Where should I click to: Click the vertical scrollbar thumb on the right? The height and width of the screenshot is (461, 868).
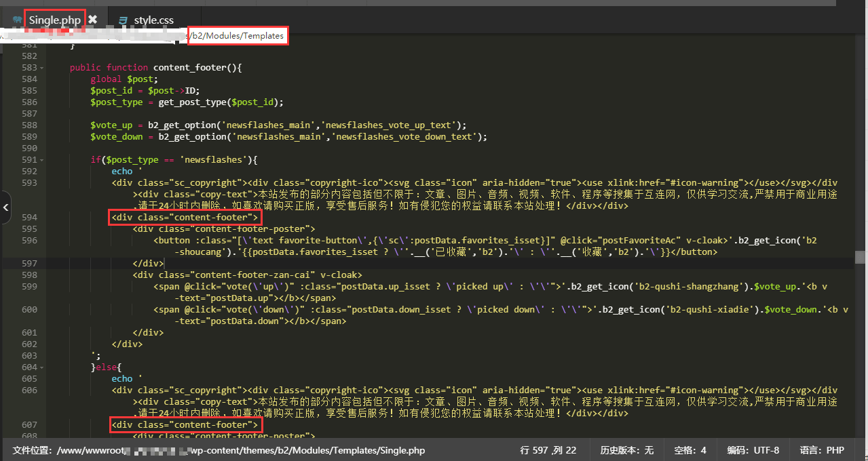861,257
